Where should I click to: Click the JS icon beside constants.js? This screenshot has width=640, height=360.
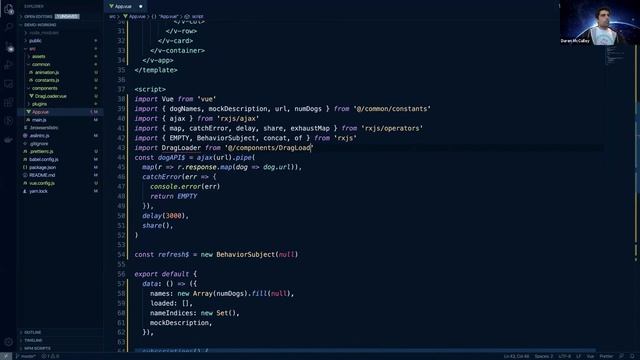(x=31, y=80)
